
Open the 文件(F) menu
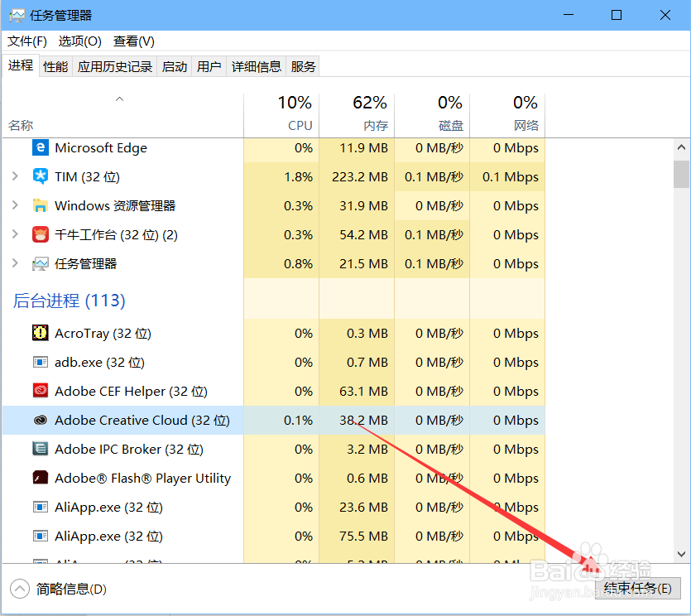tap(27, 41)
